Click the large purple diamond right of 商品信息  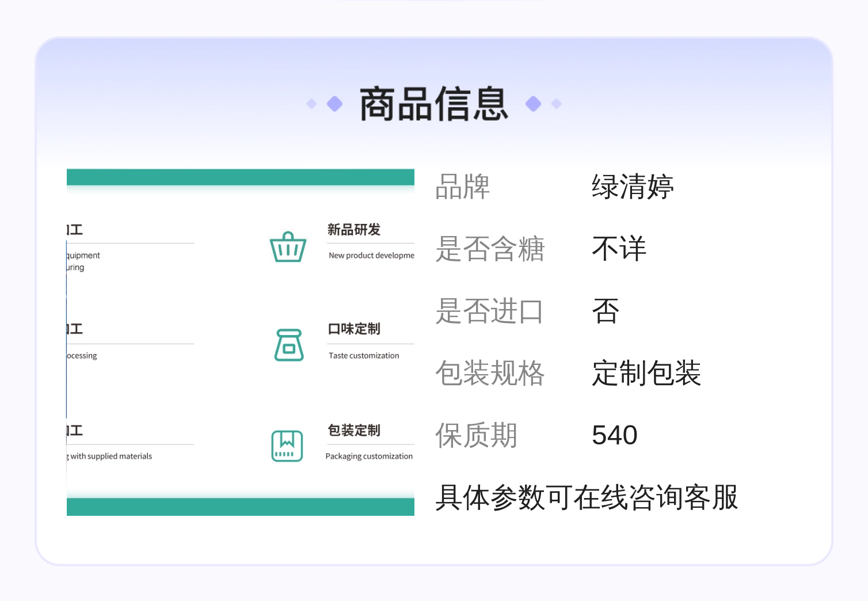534,104
